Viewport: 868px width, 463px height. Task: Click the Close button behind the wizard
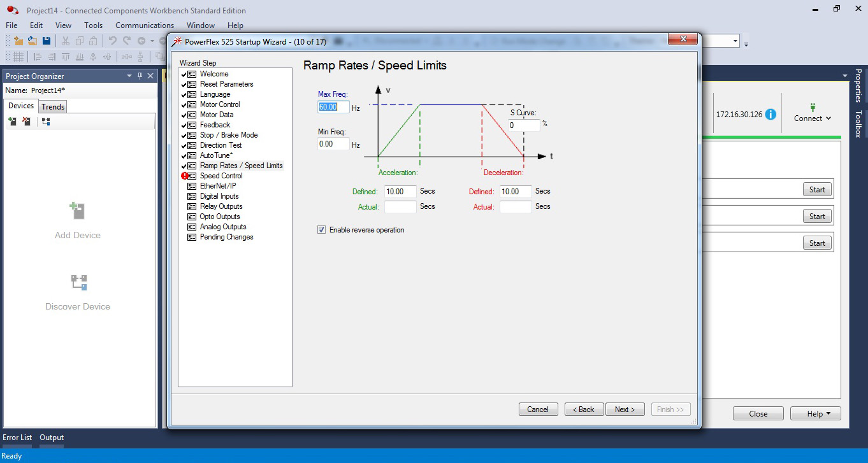pos(758,414)
